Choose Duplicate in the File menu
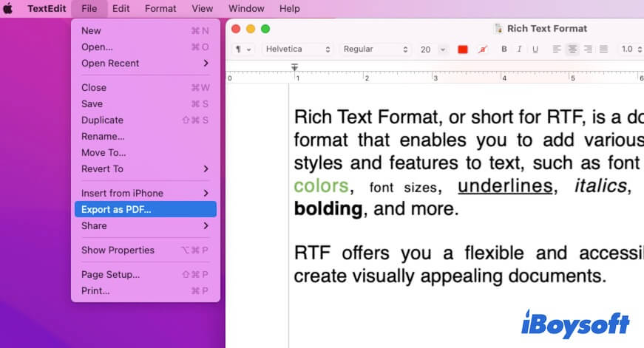Image resolution: width=644 pixels, height=348 pixels. 146,120
